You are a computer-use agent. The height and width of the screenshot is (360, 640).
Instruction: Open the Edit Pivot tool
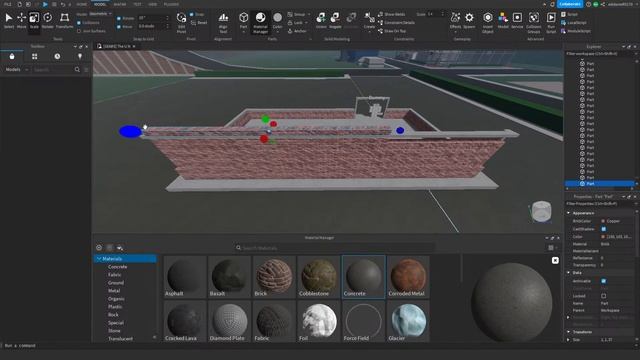coord(181,22)
